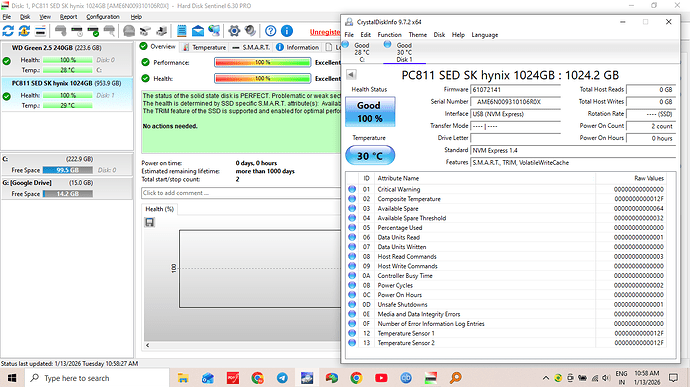This screenshot has width=690, height=387.
Task: Click the left scroll arrow under the health graph
Action: [147, 345]
